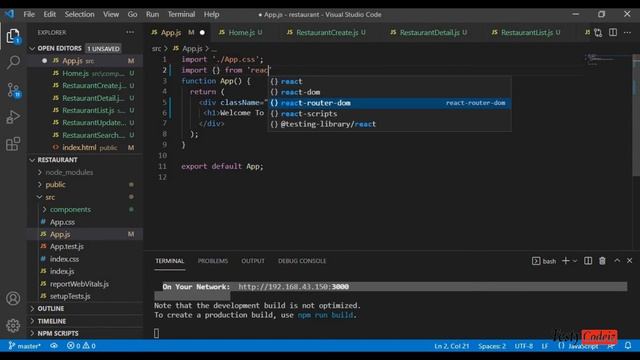The width and height of the screenshot is (640, 360).
Task: Open Explorer more actions ellipsis
Action: pyautogui.click(x=130, y=32)
